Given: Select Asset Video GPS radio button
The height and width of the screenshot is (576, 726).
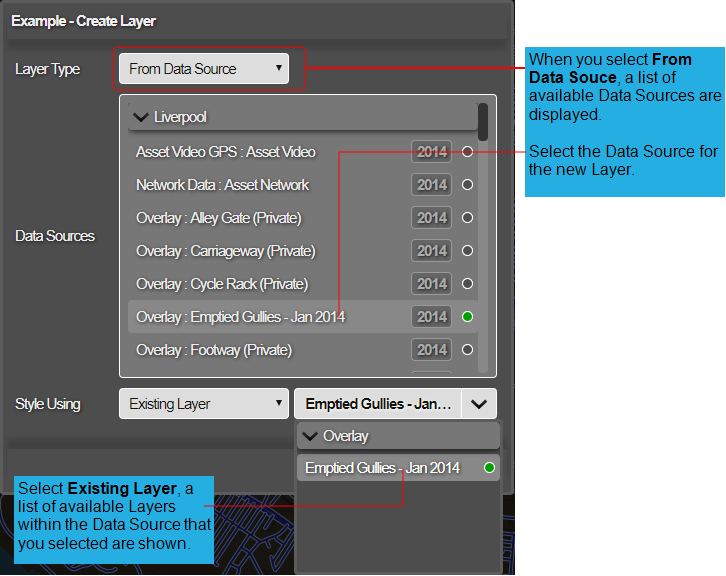Looking at the screenshot, I should click(467, 152).
